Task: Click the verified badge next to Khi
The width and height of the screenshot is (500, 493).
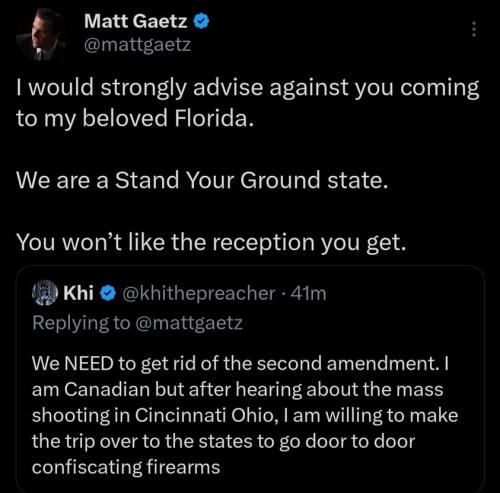Action: pyautogui.click(x=108, y=293)
